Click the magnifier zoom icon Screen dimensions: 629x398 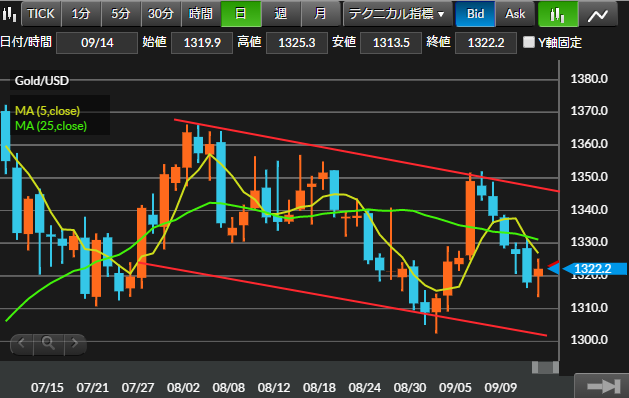49,343
